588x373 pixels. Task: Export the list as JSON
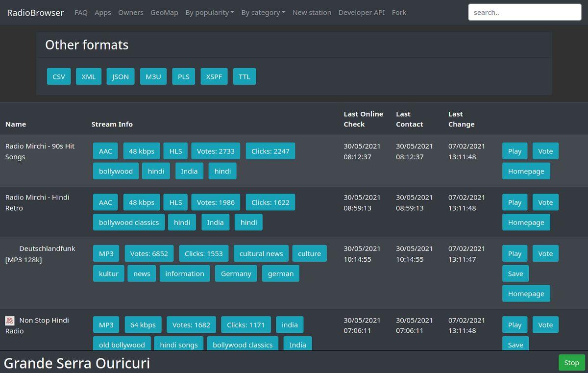[x=121, y=77]
